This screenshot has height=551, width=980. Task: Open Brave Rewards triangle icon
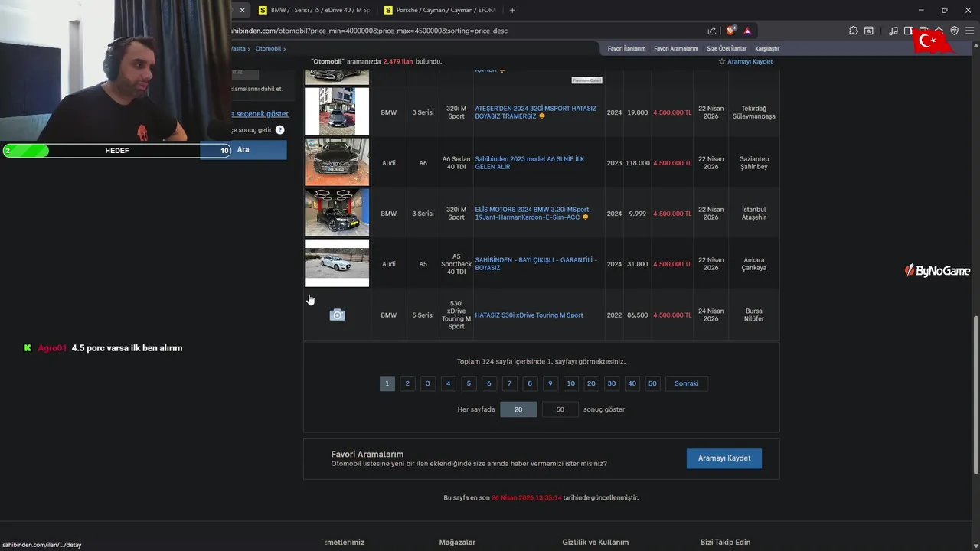point(747,31)
